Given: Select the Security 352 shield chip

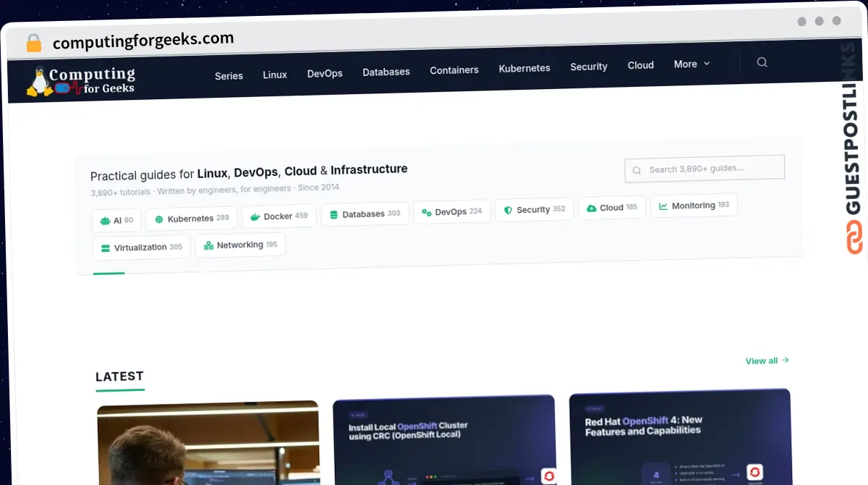Looking at the screenshot, I should click(x=535, y=209).
